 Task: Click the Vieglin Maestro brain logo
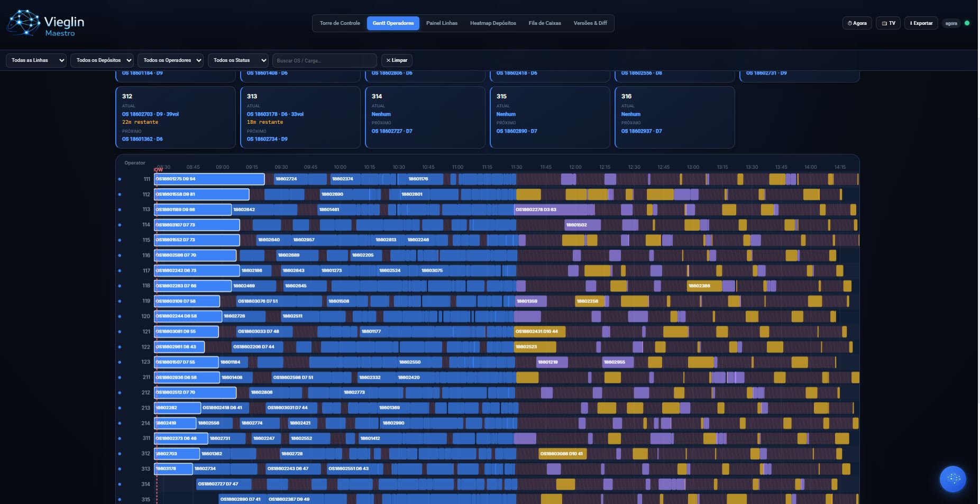(23, 23)
